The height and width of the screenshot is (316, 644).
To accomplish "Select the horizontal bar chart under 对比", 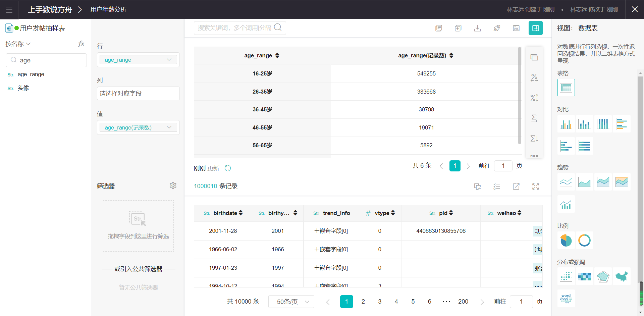I will pyautogui.click(x=622, y=124).
